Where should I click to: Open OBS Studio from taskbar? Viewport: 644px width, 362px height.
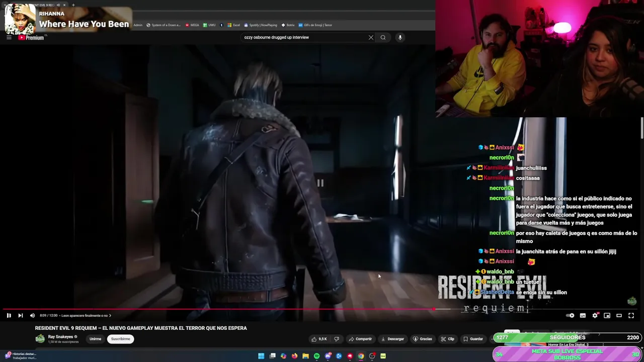coord(372,356)
